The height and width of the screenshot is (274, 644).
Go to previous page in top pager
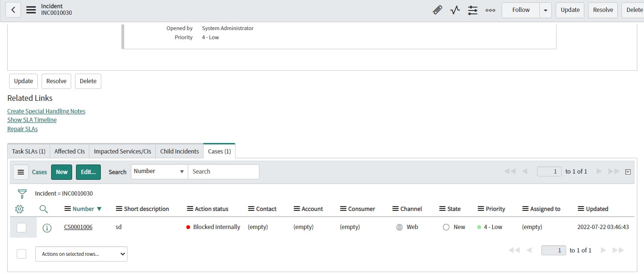coord(525,171)
